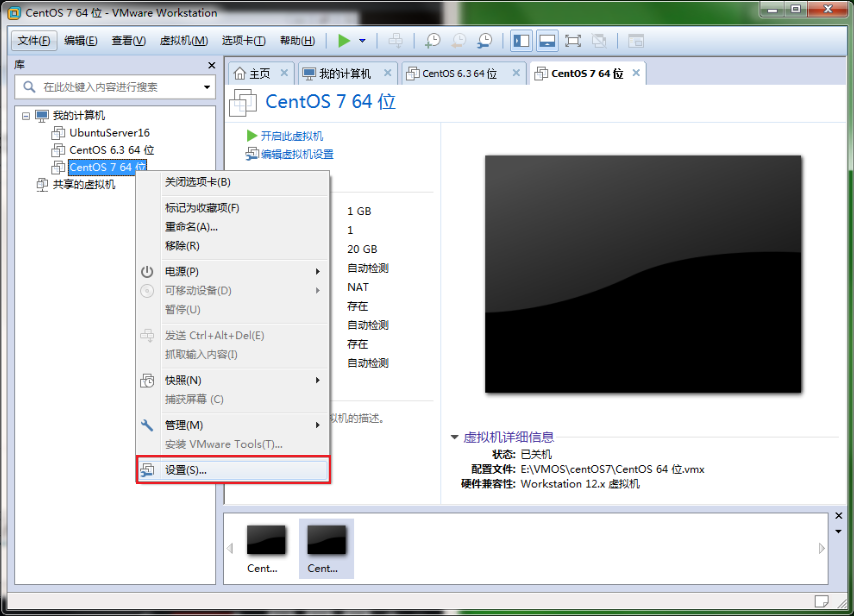This screenshot has height=616, width=854.
Task: Open the thumbnail bar options dropdown arrow
Action: coord(839,531)
